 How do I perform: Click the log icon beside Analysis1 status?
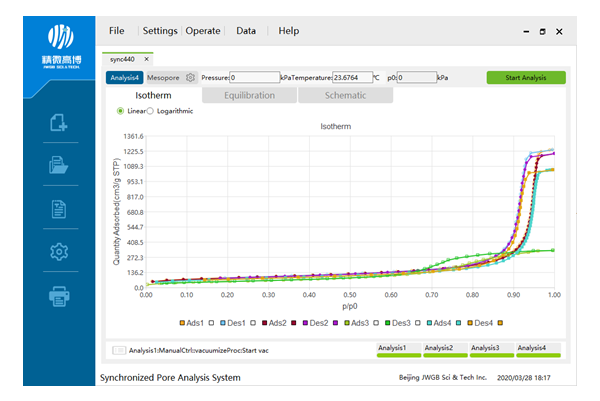point(119,350)
